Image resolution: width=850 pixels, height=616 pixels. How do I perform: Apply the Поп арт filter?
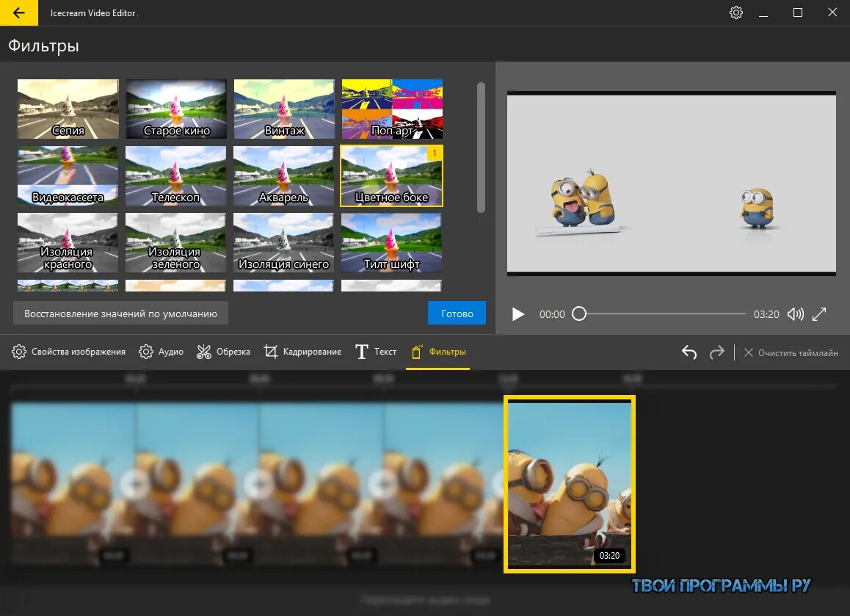coord(392,109)
